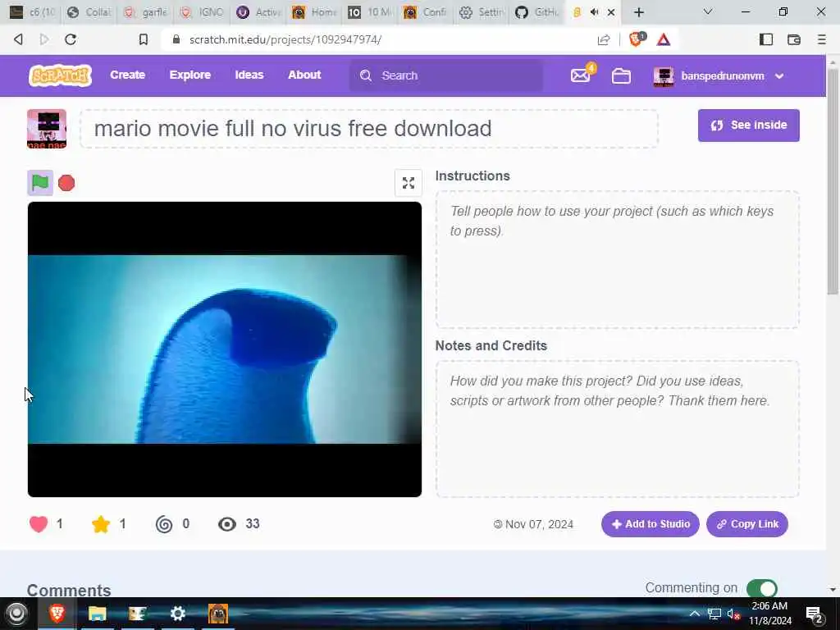Open Brave Shields lion icon
840x630 pixels.
pyautogui.click(x=637, y=39)
